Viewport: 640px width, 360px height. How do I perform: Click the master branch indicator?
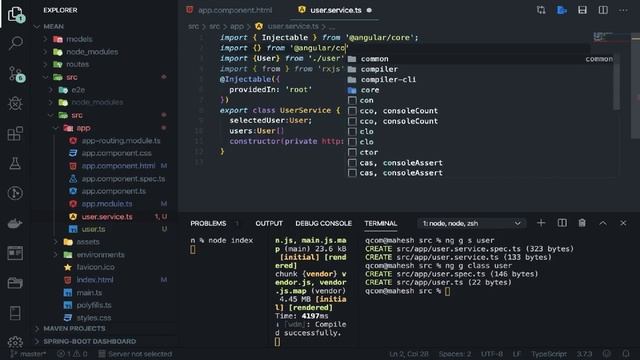28,354
